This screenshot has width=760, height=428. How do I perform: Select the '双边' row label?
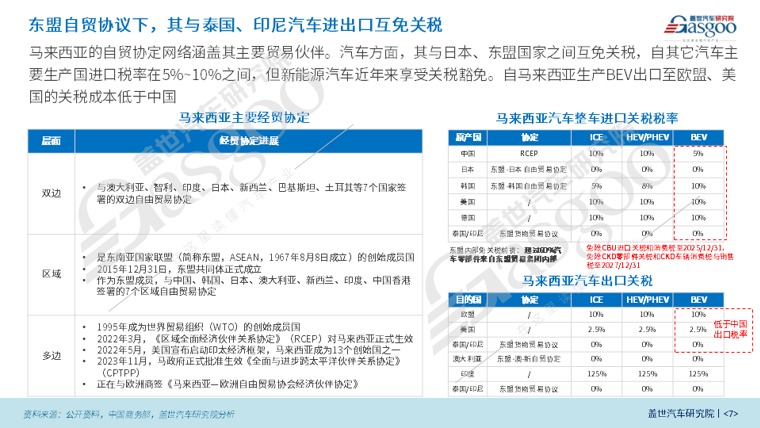point(51,193)
